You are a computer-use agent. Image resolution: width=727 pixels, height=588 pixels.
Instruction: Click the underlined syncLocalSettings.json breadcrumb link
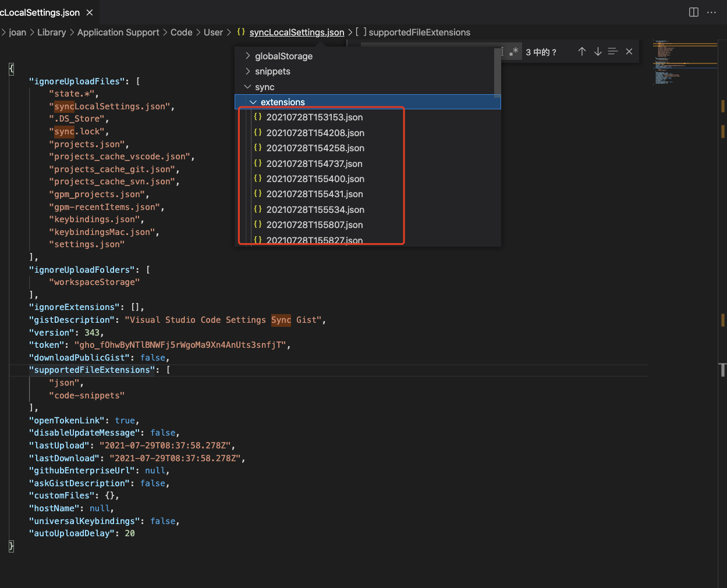tap(296, 32)
